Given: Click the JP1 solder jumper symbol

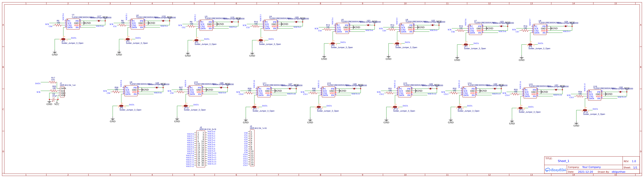Looking at the screenshot, I should coord(63,39).
